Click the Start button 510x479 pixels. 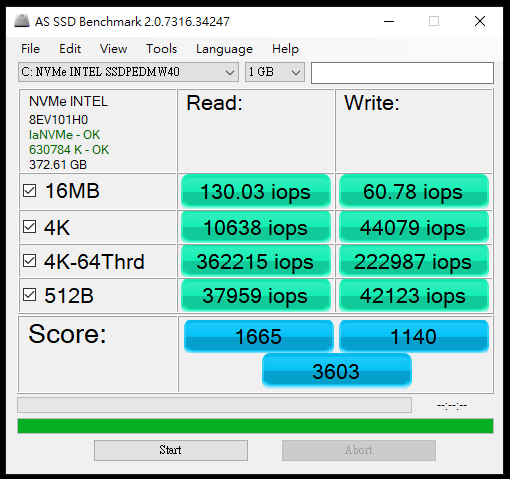pos(171,450)
